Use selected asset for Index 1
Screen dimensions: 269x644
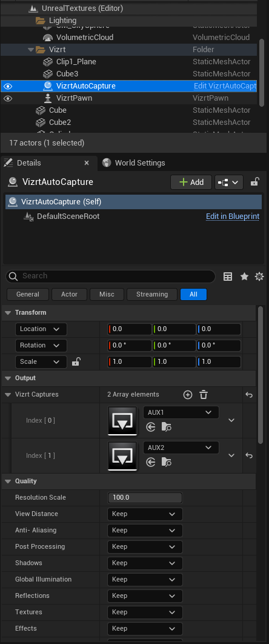(x=151, y=463)
